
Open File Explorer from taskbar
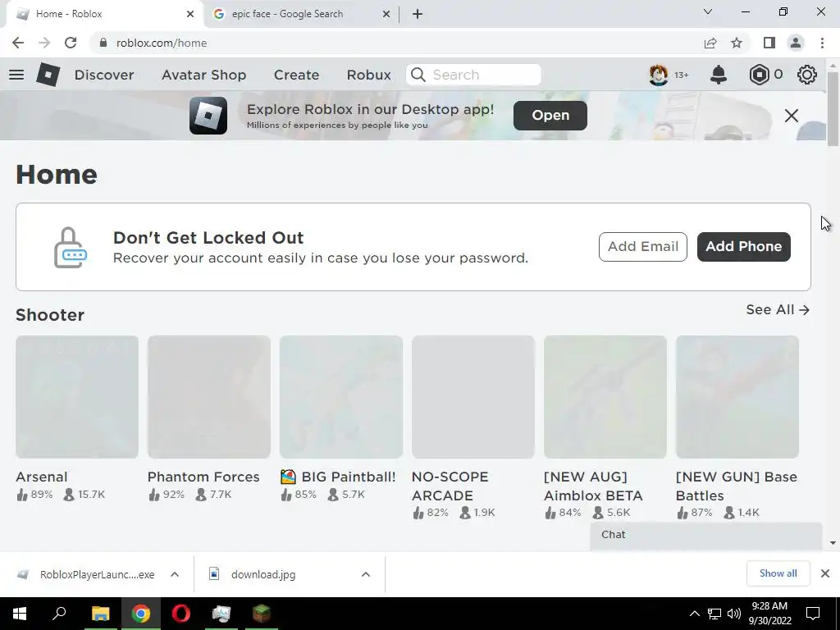click(100, 614)
